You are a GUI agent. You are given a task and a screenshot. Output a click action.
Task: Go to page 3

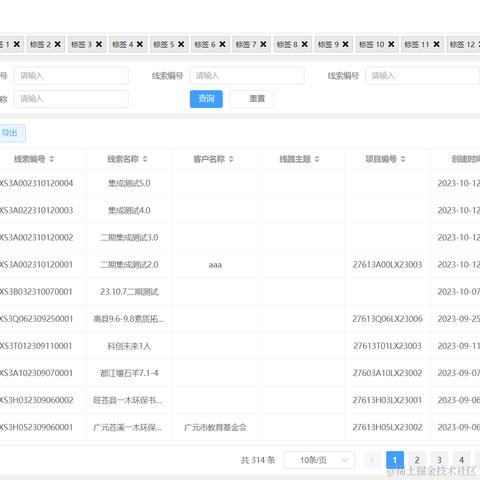[439, 460]
